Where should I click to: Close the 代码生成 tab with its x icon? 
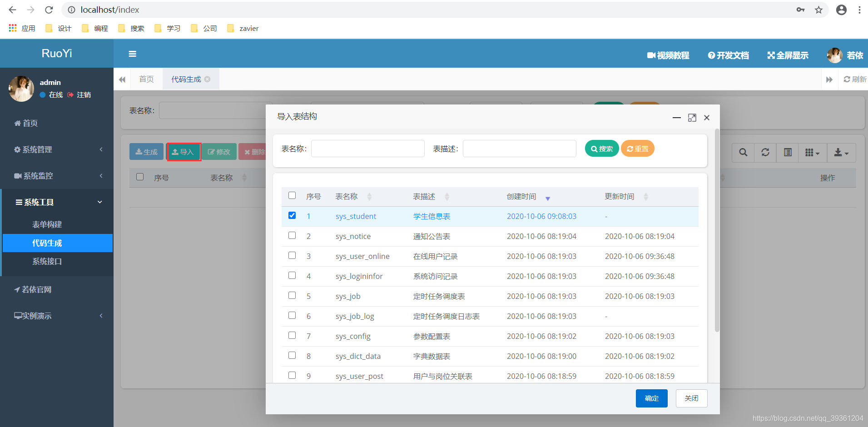(x=208, y=79)
